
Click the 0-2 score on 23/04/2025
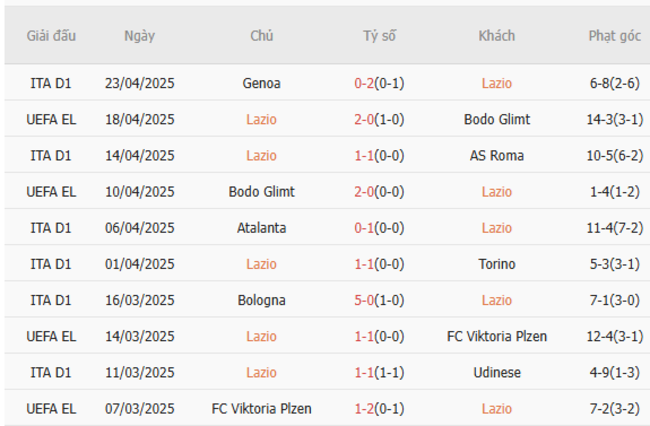[x=363, y=83]
